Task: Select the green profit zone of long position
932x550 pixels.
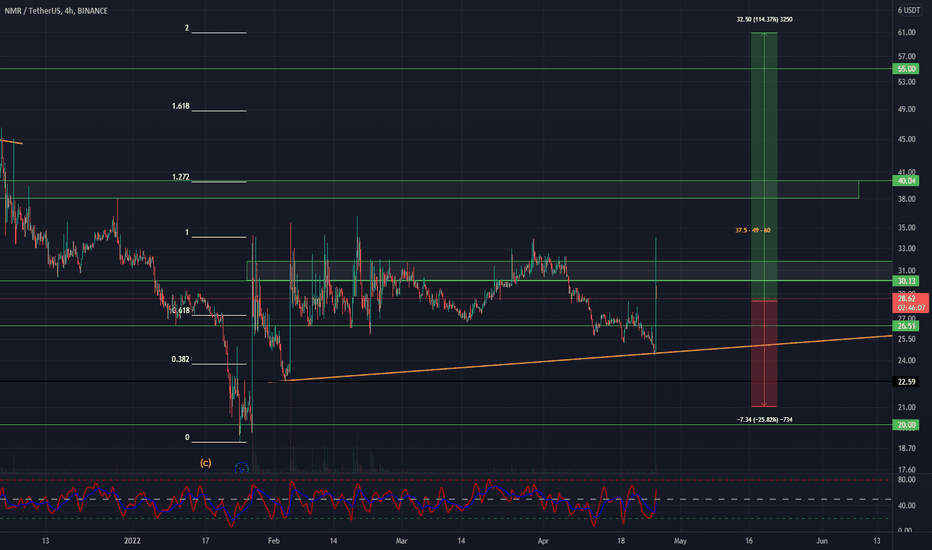Action: click(764, 166)
